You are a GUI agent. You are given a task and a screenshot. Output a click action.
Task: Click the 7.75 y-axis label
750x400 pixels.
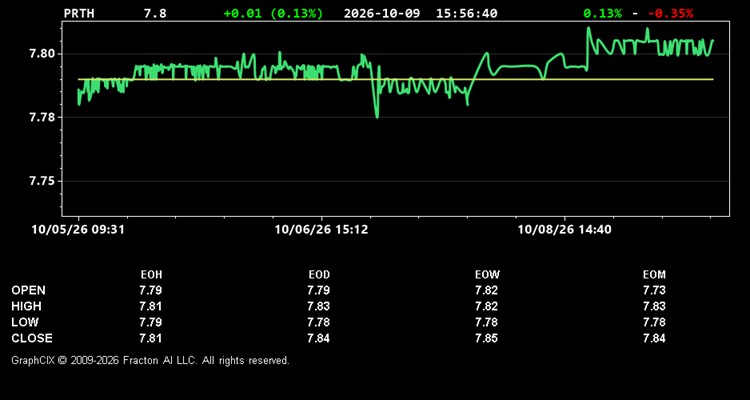point(42,181)
